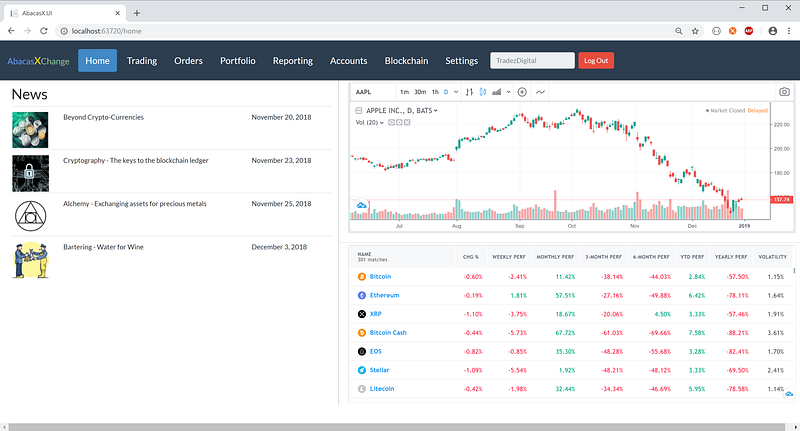Screen dimensions: 800x431
Task: Click the Log Out button
Action: click(x=596, y=61)
